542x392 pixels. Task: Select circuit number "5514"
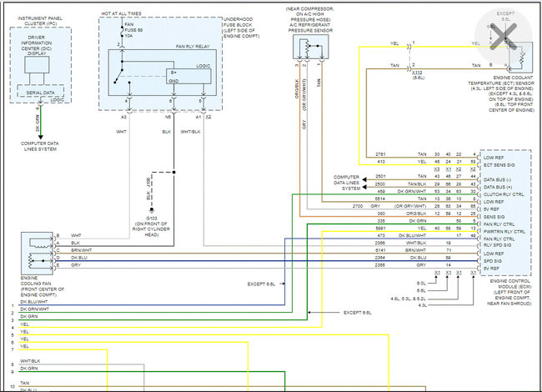[x=380, y=199]
